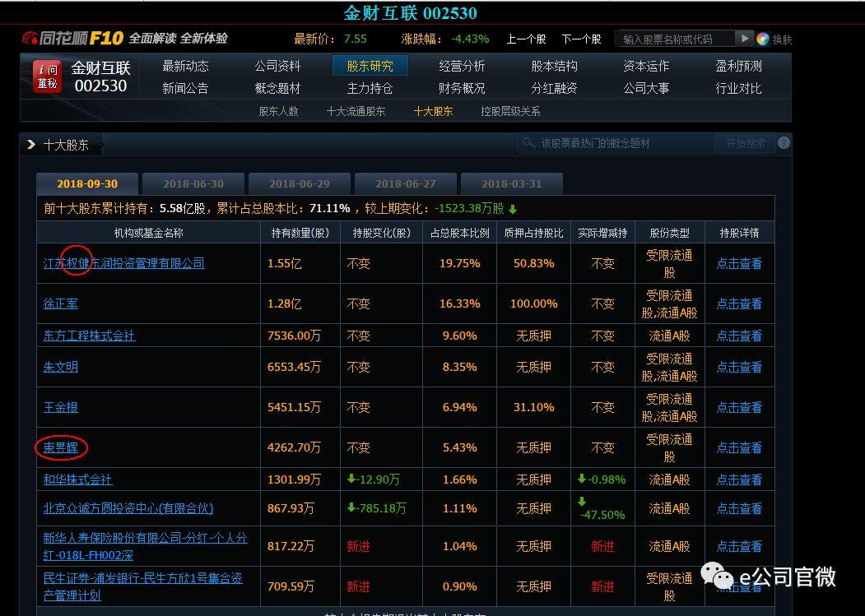Open the 概念题材 menu item
Image resolution: width=865 pixels, height=616 pixels.
(277, 88)
